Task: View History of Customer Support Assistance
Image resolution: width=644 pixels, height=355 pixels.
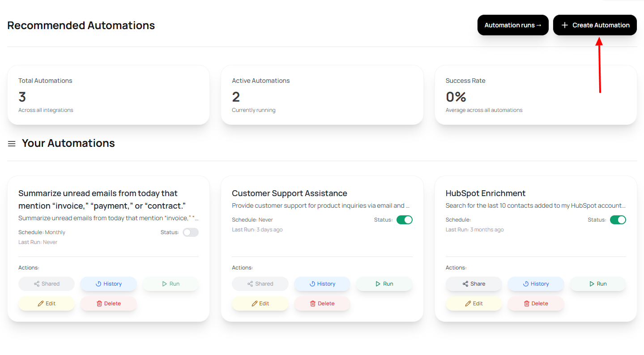Action: (x=322, y=284)
